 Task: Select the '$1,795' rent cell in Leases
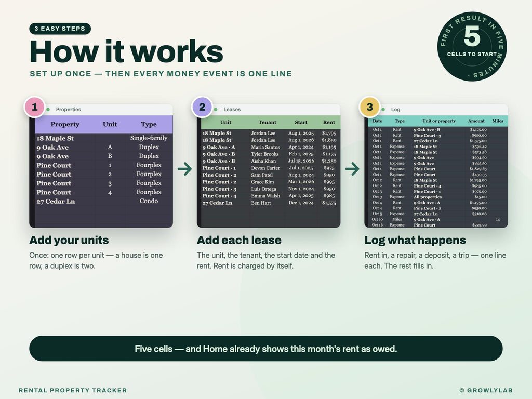(x=329, y=133)
